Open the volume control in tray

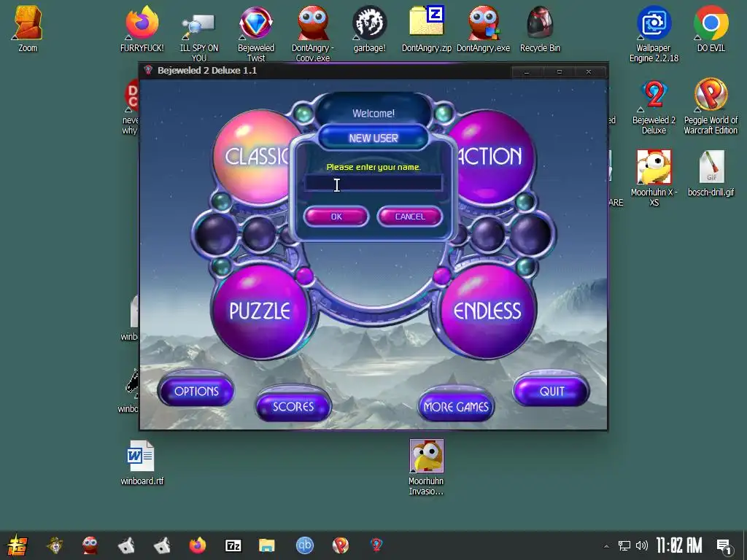click(x=642, y=545)
